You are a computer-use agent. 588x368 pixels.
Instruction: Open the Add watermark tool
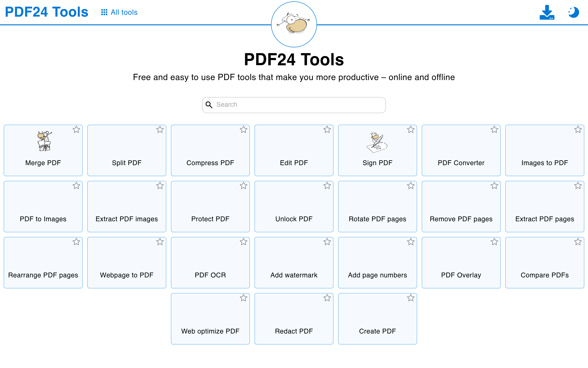click(294, 263)
